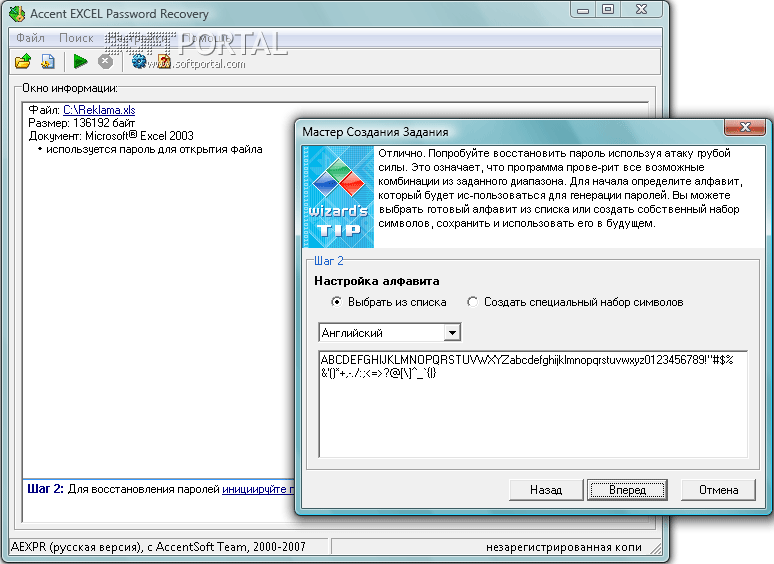774x564 pixels.
Task: Open the C:\Reklama.xls file link
Action: 99,110
